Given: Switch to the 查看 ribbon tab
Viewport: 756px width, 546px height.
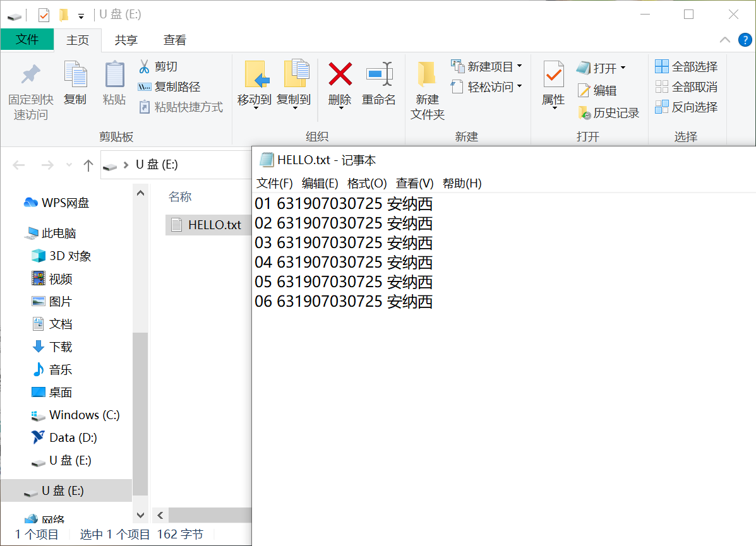Looking at the screenshot, I should [174, 40].
